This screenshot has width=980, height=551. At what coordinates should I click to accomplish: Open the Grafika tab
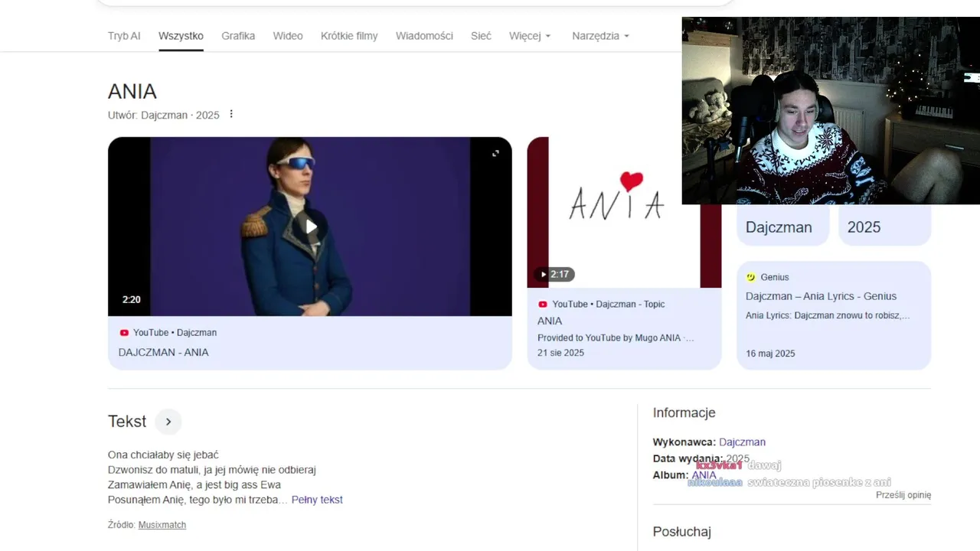click(238, 36)
